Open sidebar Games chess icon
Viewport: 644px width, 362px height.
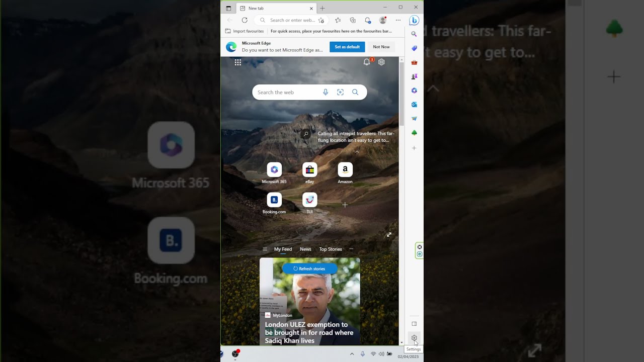[414, 76]
